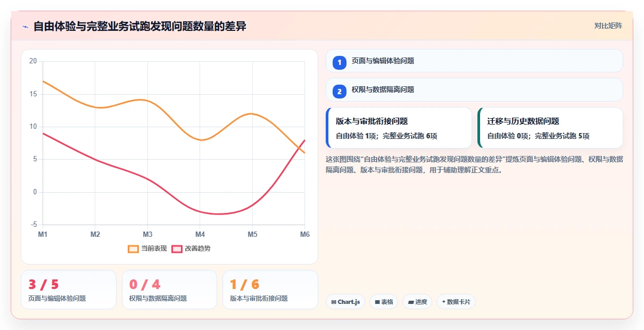Click the M1 axis label

click(43, 234)
